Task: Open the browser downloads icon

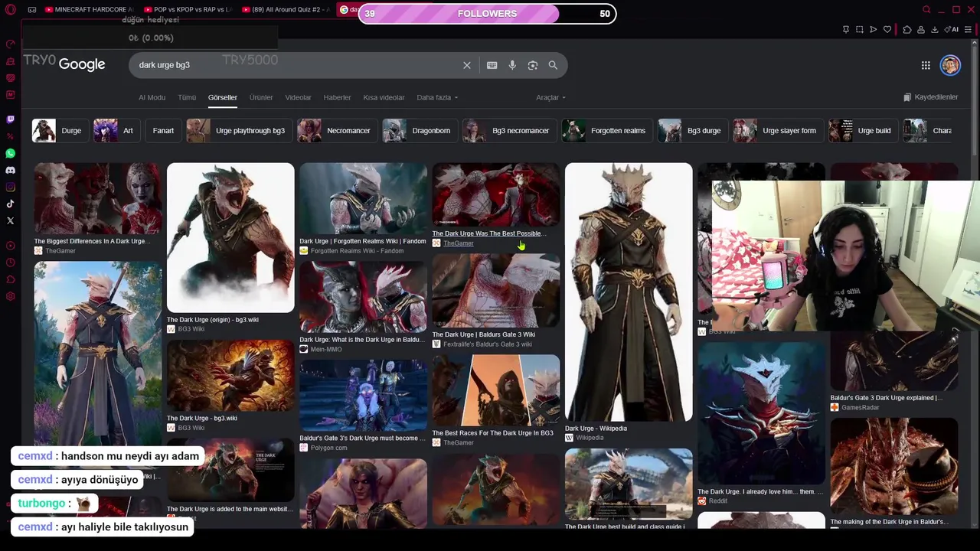Action: (935, 29)
